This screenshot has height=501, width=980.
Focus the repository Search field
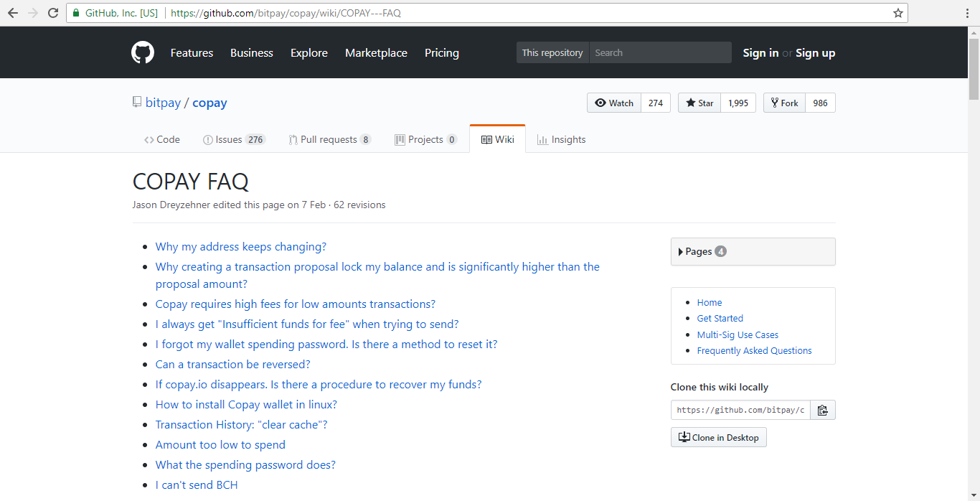pyautogui.click(x=660, y=52)
